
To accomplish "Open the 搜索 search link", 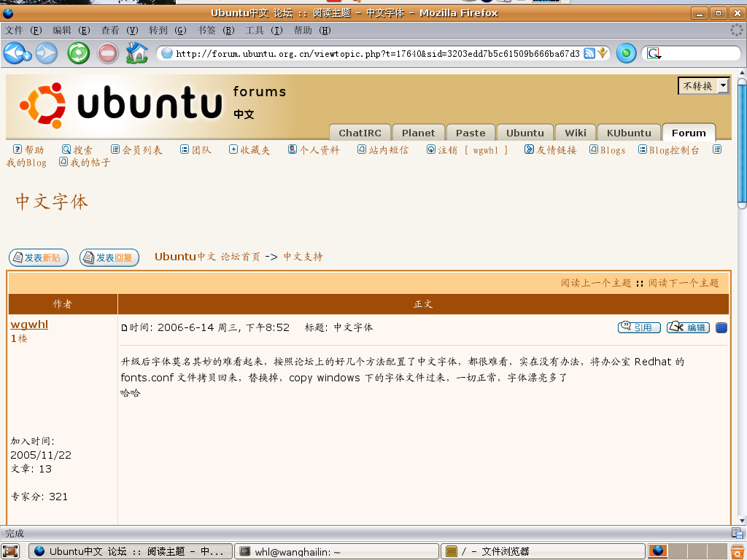I will tap(77, 150).
